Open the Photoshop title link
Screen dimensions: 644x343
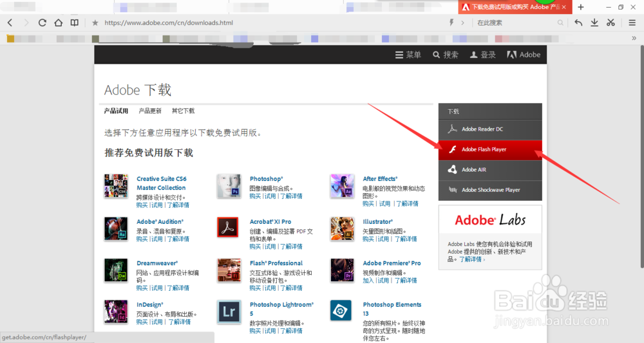click(266, 179)
